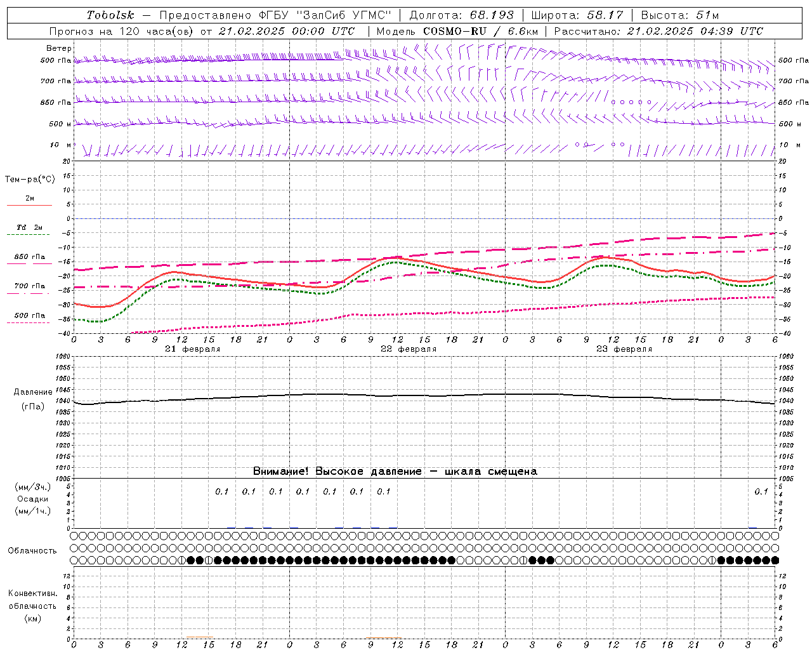Select the "Модель COSMO-RU / 6.6км" text
Image resolution: width=812 pixels, height=650 pixels.
click(457, 31)
